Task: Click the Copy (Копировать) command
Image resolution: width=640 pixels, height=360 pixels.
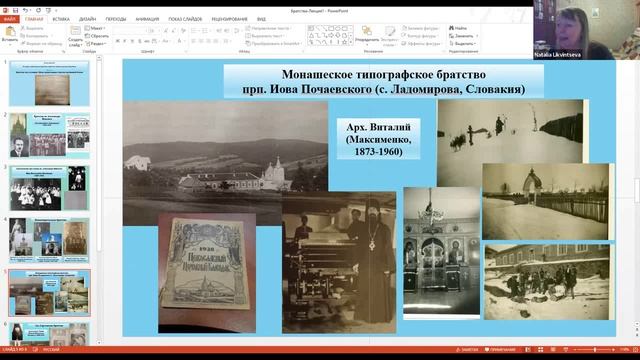Action: [x=34, y=36]
